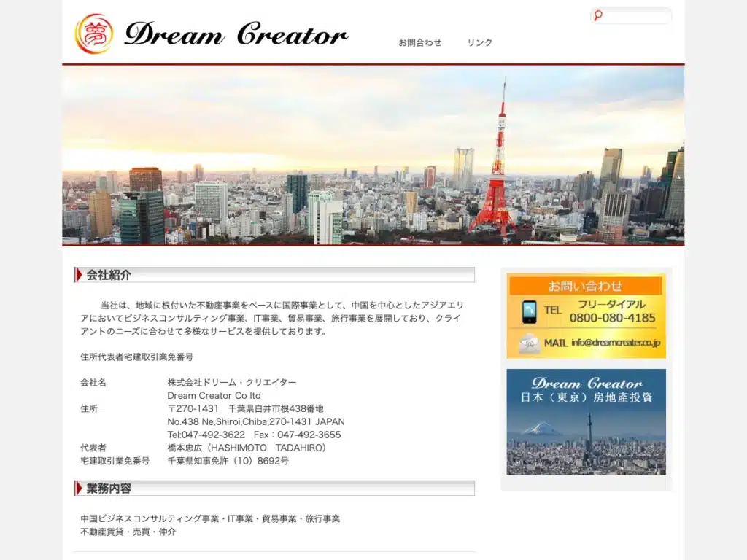The width and height of the screenshot is (747, 560).
Task: Click the 住所代表者宅建取引業免番号 line
Action: tap(136, 357)
